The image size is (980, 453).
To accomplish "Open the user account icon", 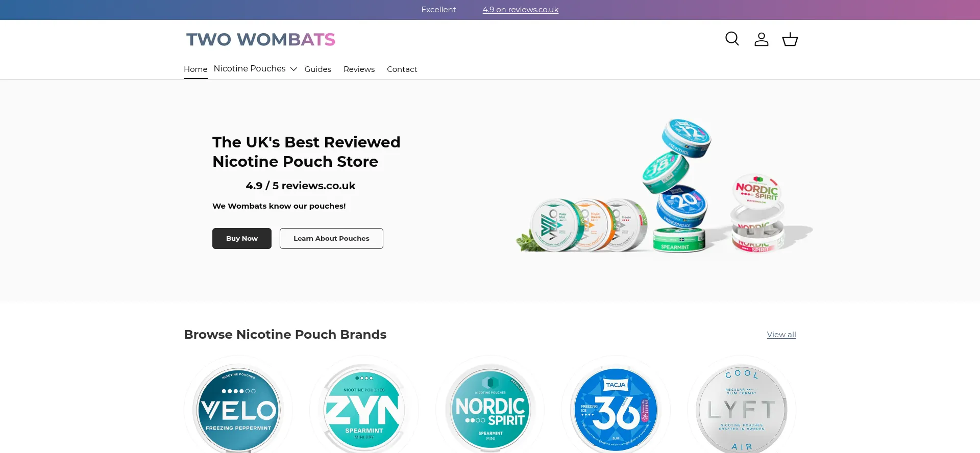I will (761, 39).
